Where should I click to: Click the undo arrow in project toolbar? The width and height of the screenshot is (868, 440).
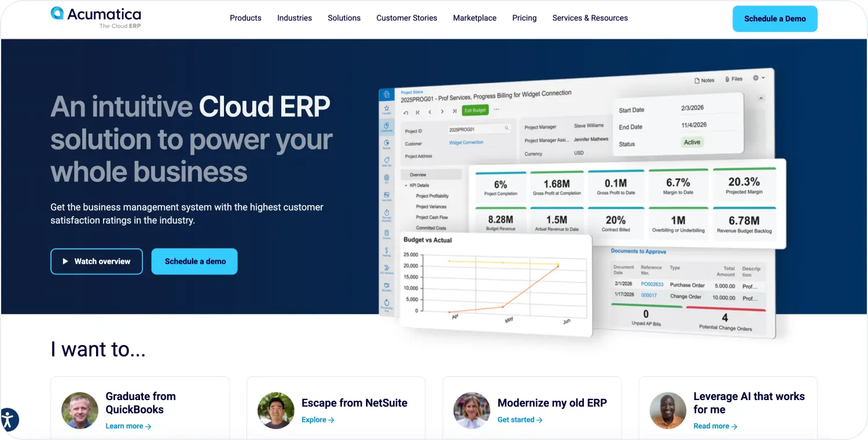coord(406,112)
